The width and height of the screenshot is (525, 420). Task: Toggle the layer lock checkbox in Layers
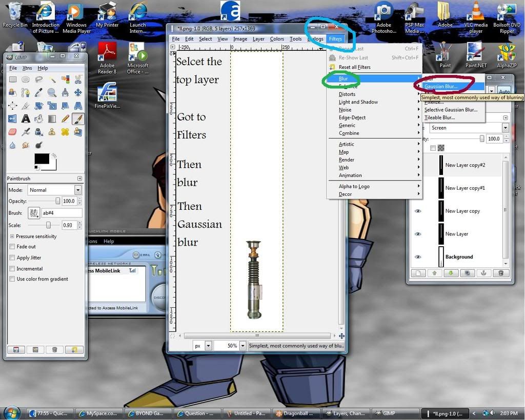pos(433,148)
